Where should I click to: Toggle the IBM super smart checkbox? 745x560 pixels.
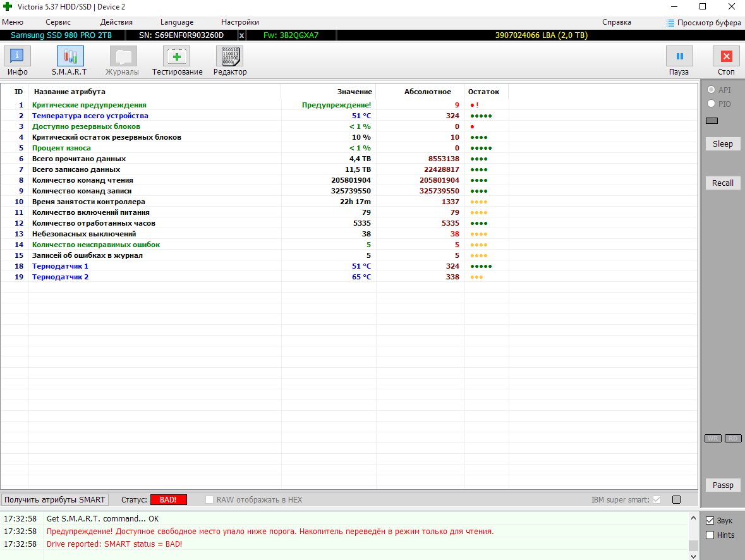click(x=657, y=499)
